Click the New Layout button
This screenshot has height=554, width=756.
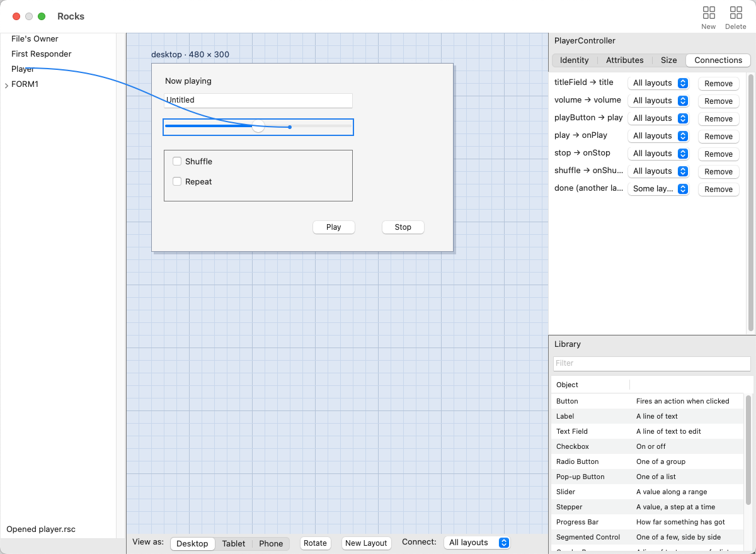(366, 543)
